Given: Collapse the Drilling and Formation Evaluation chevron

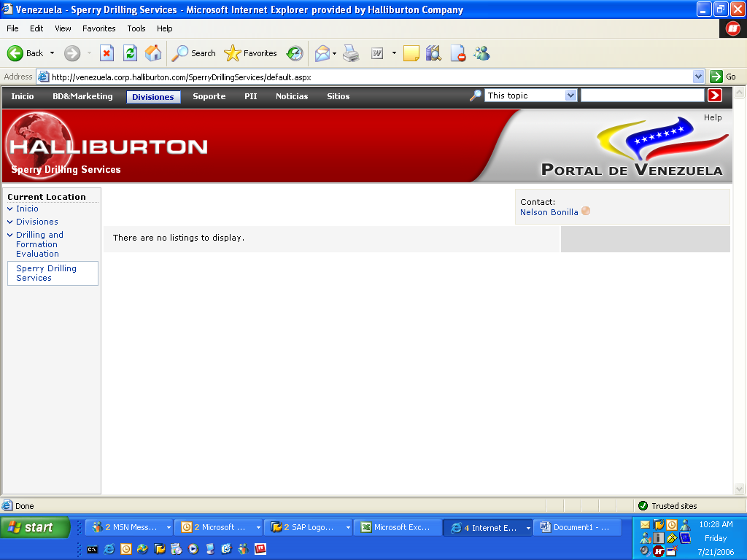Looking at the screenshot, I should (10, 235).
